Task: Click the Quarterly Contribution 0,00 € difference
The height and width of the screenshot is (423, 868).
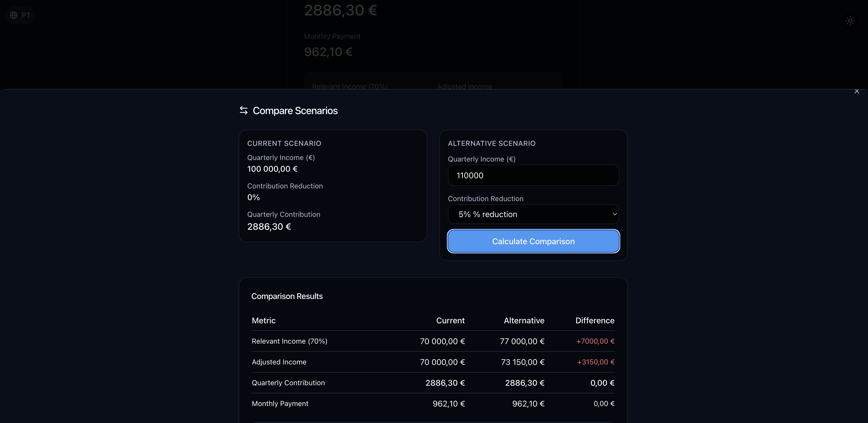Action: tap(602, 383)
